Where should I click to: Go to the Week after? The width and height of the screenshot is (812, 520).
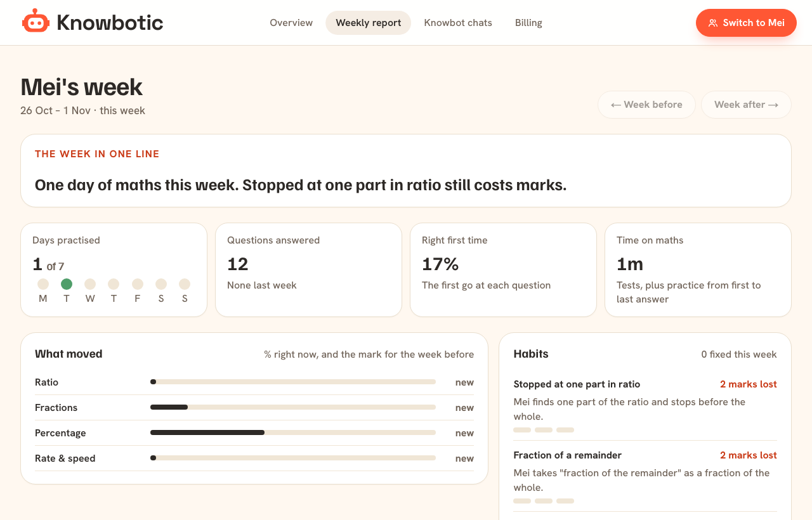[746, 105]
